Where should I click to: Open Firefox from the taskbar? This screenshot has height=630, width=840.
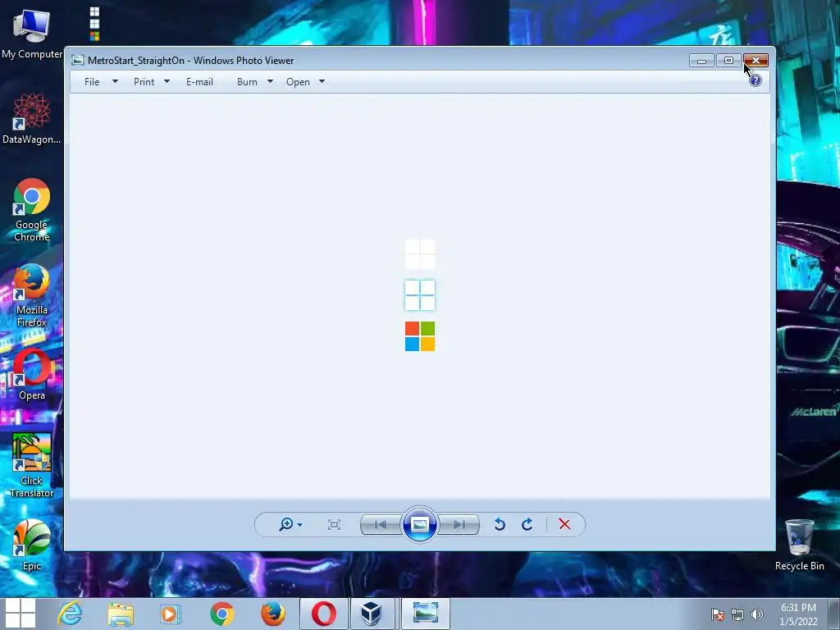(272, 614)
